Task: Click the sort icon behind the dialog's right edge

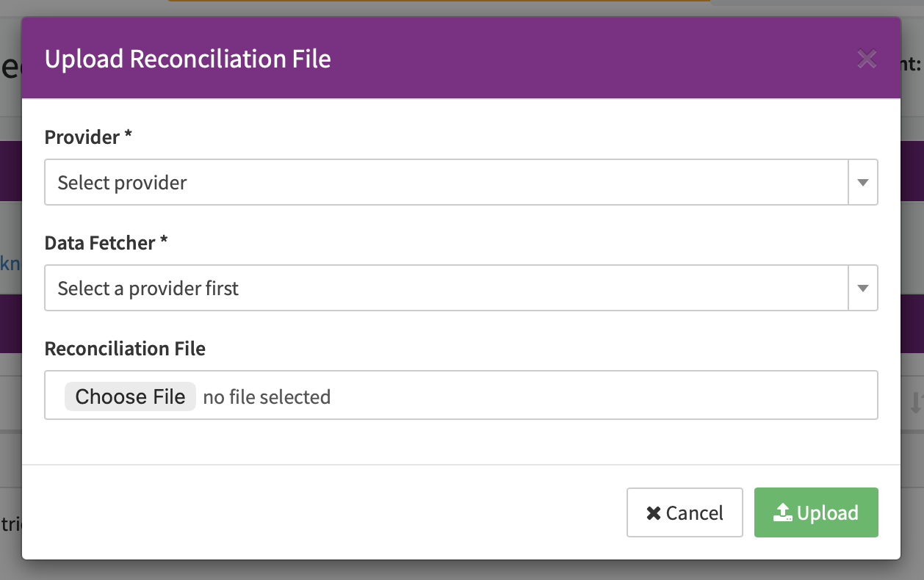Action: coord(915,402)
